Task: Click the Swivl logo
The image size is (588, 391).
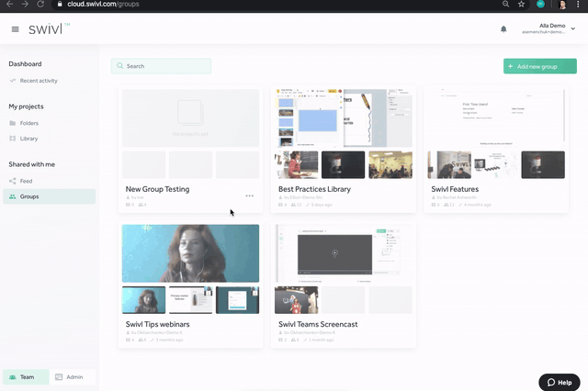Action: click(x=46, y=29)
